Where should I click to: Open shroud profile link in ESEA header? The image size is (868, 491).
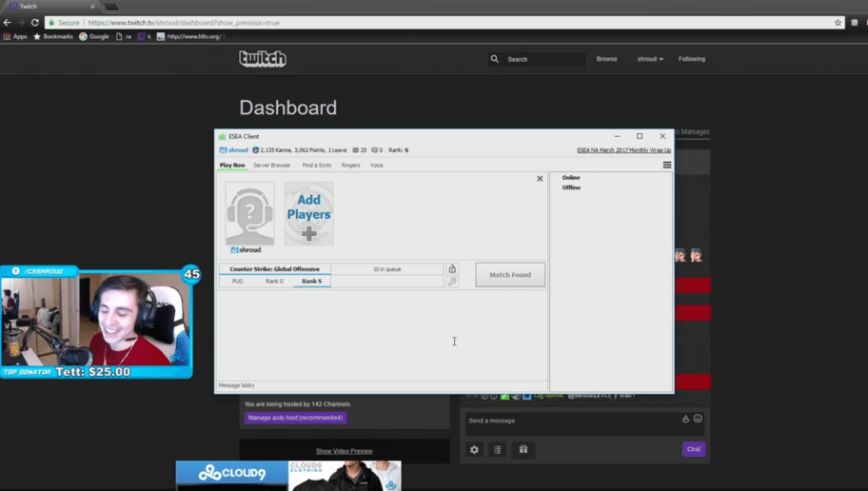pyautogui.click(x=238, y=150)
